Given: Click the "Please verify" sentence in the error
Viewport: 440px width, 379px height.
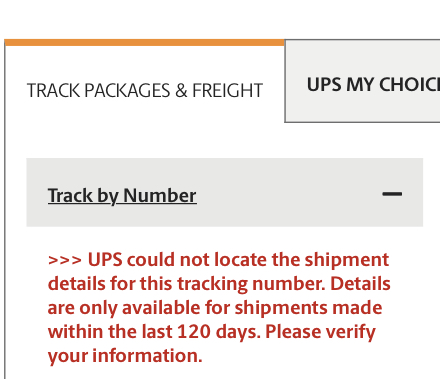Looking at the screenshot, I should click(x=320, y=332).
